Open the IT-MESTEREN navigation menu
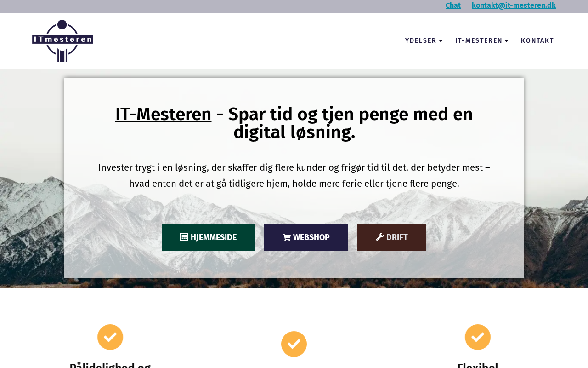 482,41
